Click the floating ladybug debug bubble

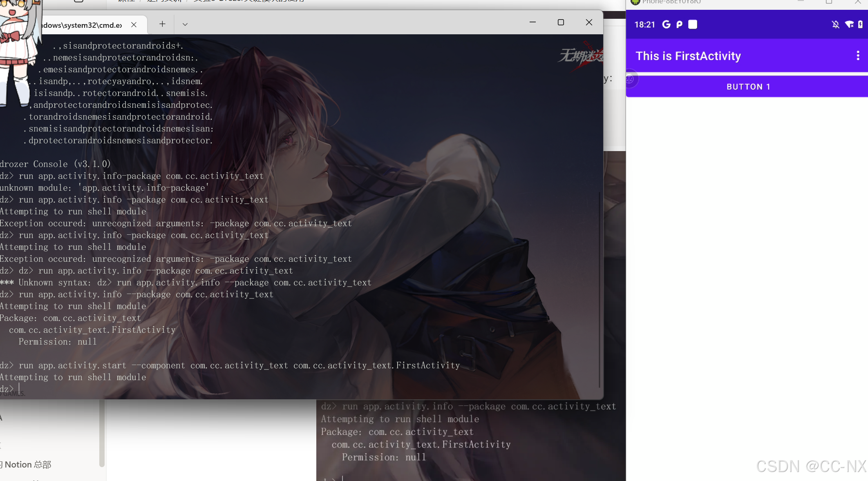[630, 79]
